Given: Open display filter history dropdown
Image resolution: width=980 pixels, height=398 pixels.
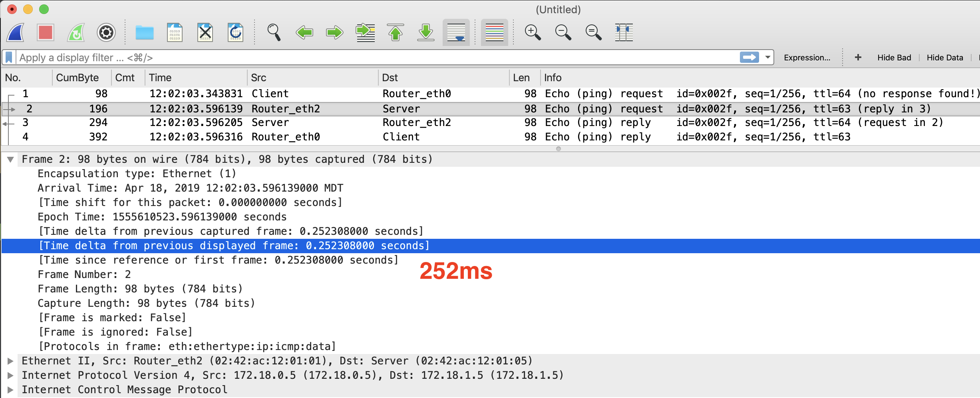Looking at the screenshot, I should (x=767, y=57).
